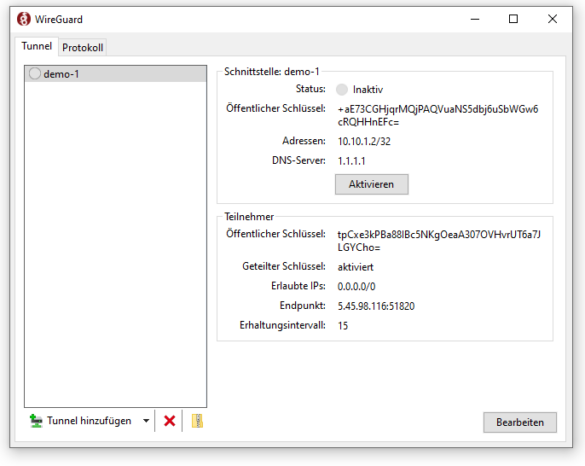Click Tunnel hinzufügen to add a tunnel
Image resolution: width=585 pixels, height=466 pixels.
click(x=89, y=421)
